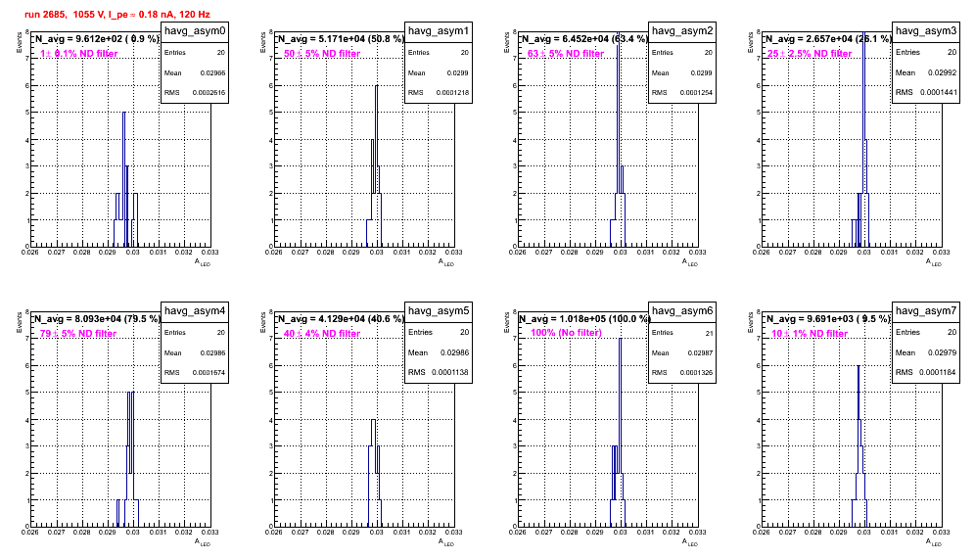Click the Events y-axis title of havg_asym4
The width and height of the screenshot is (975, 560).
coord(19,322)
